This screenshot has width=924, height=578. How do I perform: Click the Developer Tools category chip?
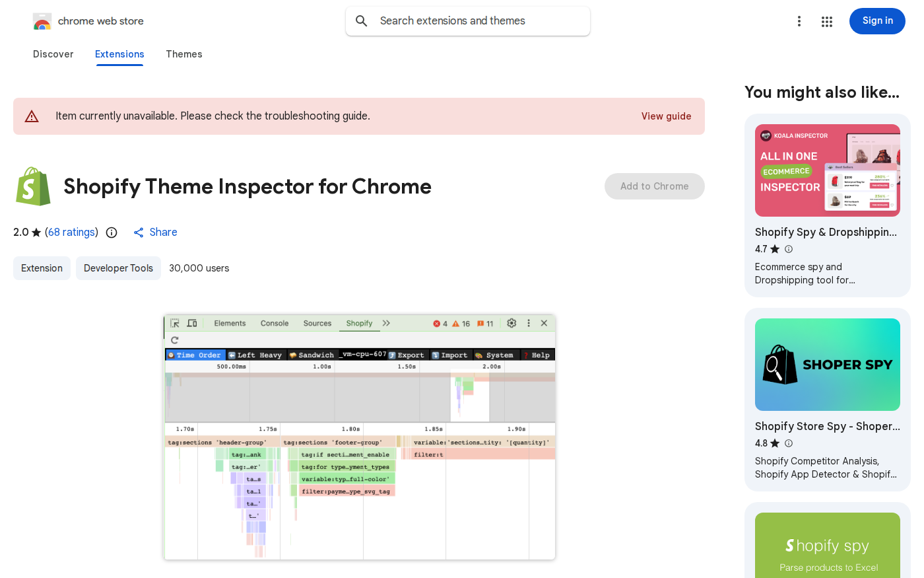(x=118, y=268)
